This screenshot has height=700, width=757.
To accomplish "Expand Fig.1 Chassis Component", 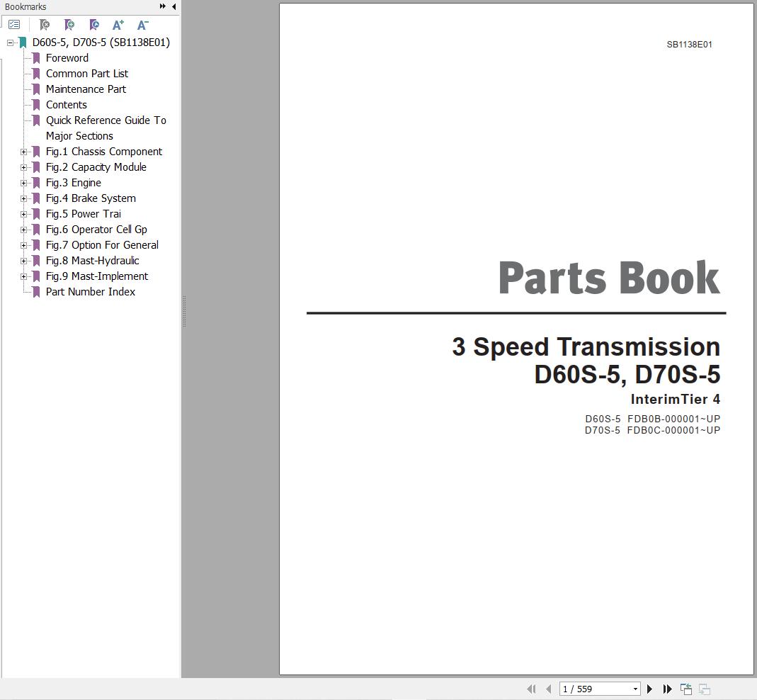I will [23, 152].
